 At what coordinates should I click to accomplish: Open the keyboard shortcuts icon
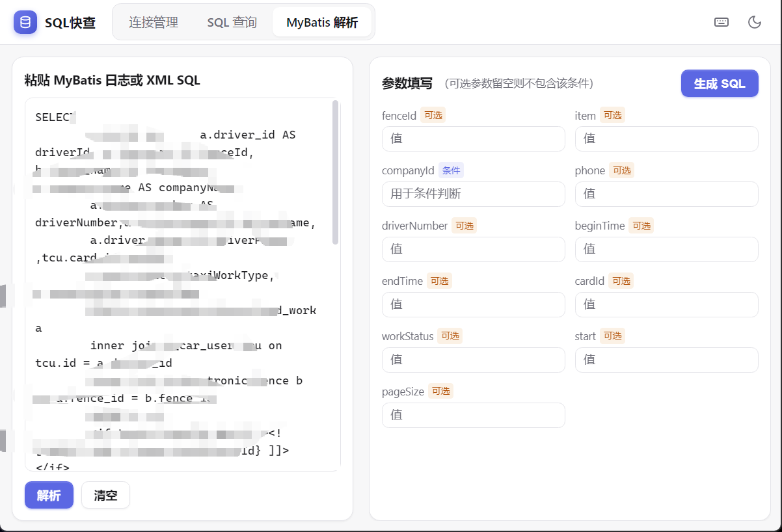(x=721, y=22)
